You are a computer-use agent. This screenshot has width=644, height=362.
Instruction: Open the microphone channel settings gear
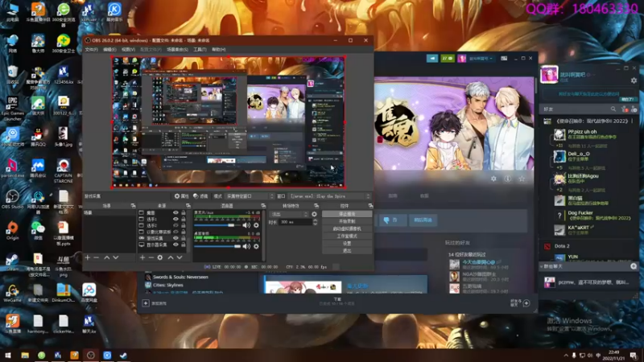[x=256, y=225]
